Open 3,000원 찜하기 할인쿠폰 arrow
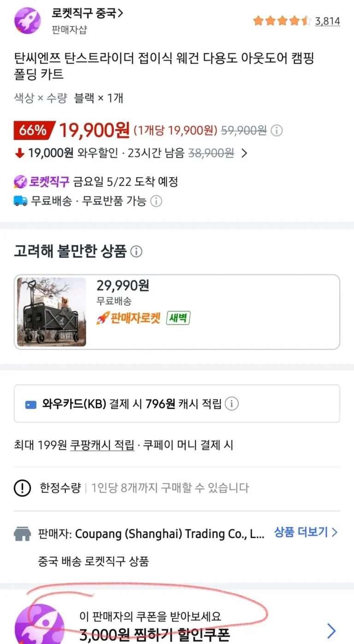 pyautogui.click(x=331, y=631)
